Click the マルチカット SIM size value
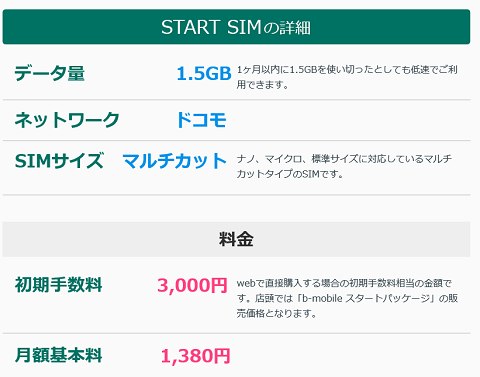This screenshot has height=377, width=480. click(x=175, y=161)
